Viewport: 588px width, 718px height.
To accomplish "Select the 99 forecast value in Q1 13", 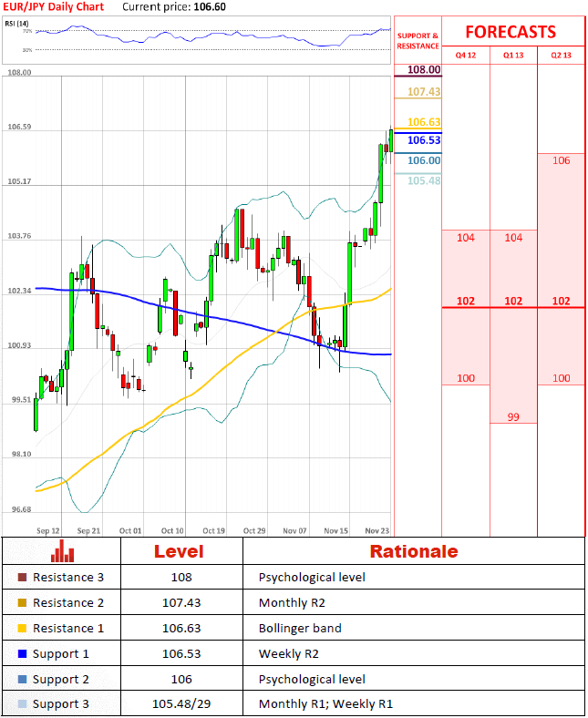I will pyautogui.click(x=513, y=416).
